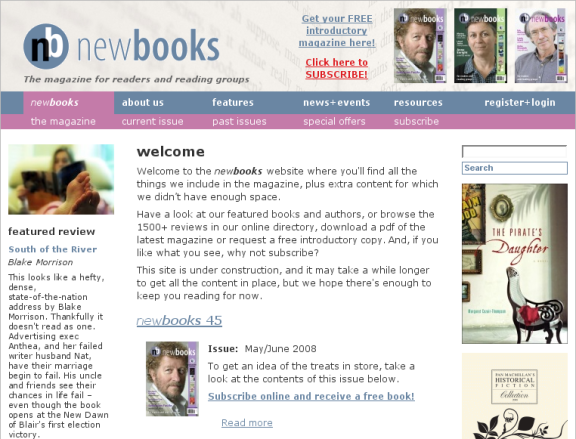576x439 pixels.
Task: Click the reader photo above featured review
Action: click(x=61, y=179)
